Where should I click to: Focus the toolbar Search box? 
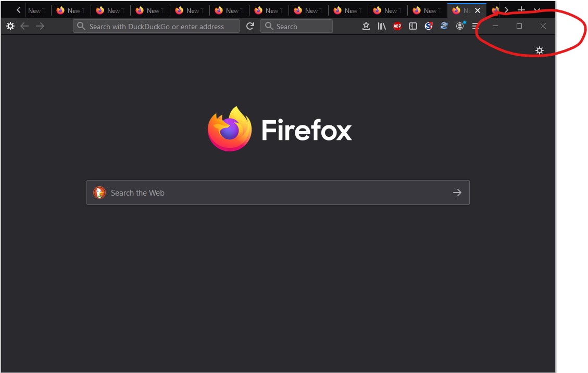(296, 26)
